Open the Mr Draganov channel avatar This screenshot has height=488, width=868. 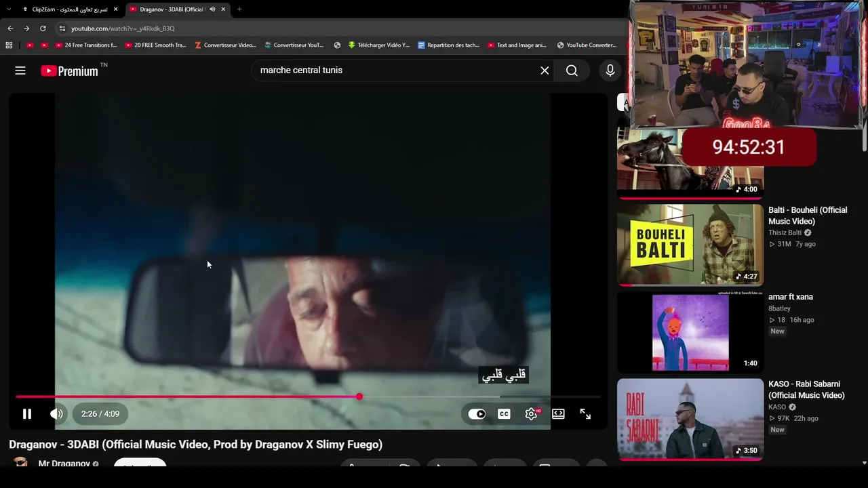(21, 464)
